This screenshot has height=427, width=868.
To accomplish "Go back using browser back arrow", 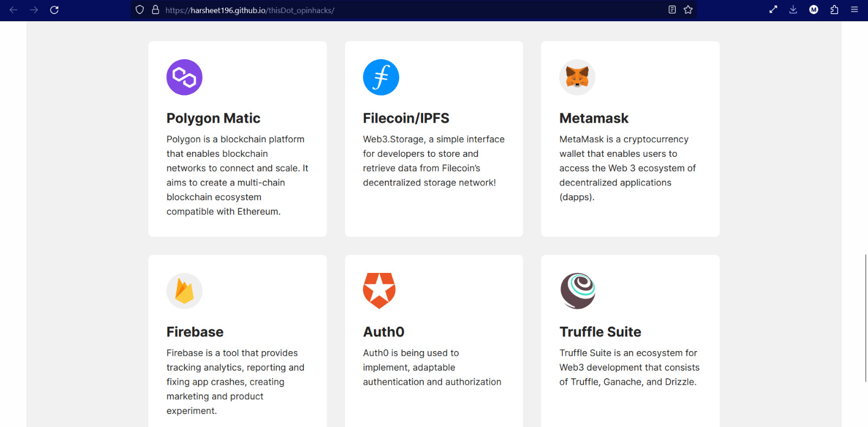I will 14,10.
